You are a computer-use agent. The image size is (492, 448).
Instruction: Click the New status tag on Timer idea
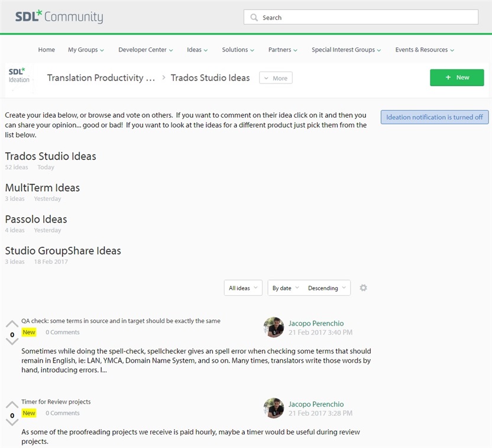pos(29,413)
